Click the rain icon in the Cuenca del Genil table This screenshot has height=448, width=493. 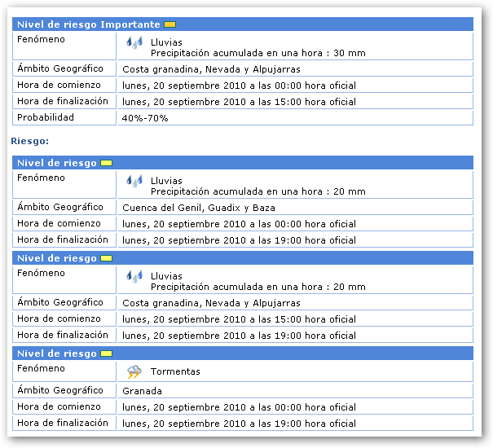point(134,182)
